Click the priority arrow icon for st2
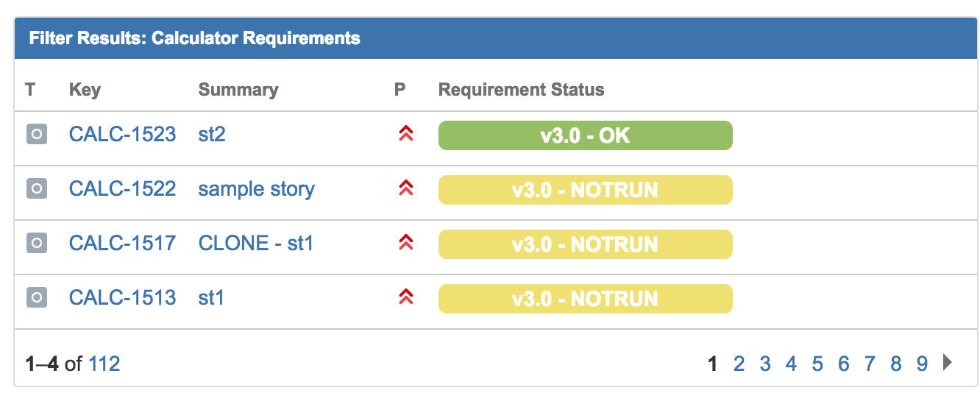 tap(405, 134)
